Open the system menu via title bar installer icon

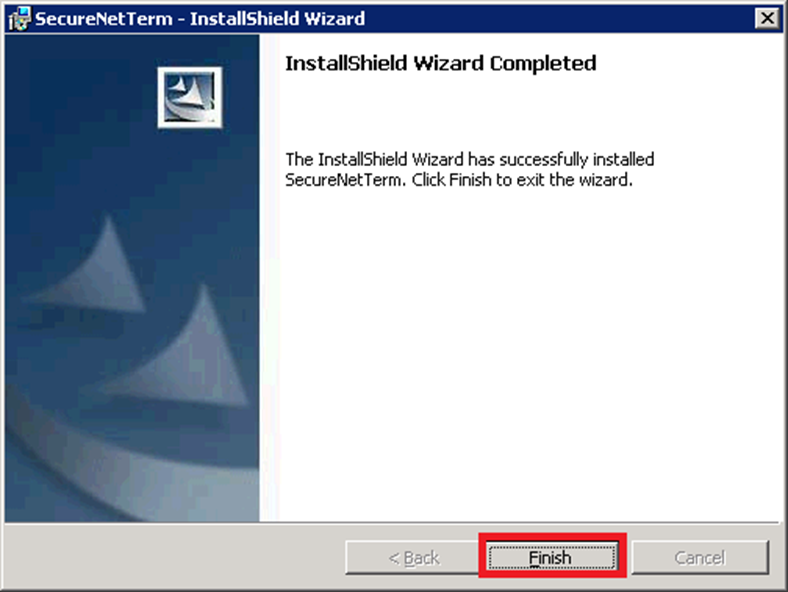20,19
